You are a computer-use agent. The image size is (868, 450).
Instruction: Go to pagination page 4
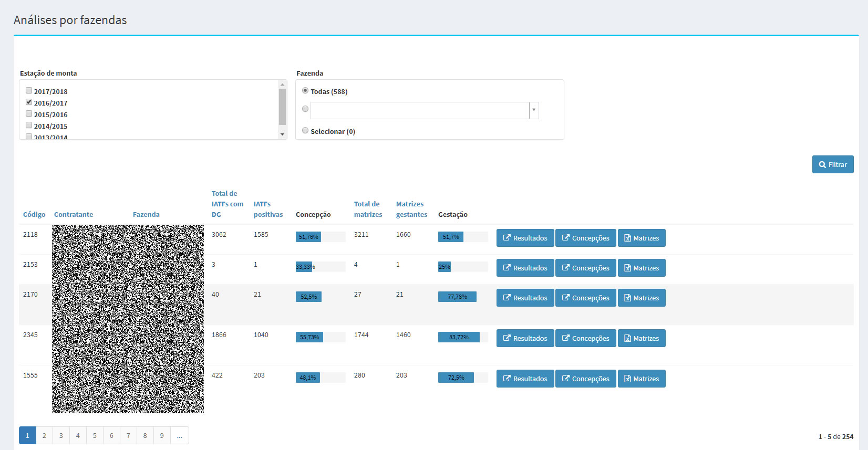[x=78, y=435]
